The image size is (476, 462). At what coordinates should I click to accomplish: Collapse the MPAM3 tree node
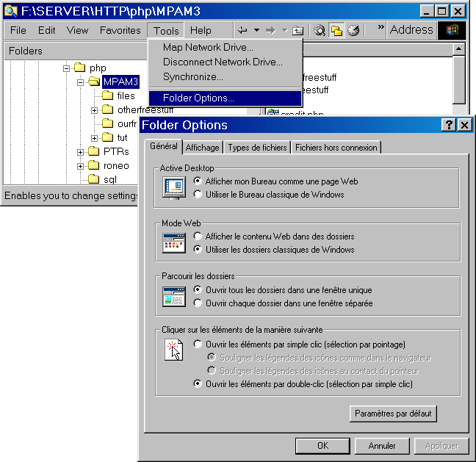pyautogui.click(x=80, y=82)
